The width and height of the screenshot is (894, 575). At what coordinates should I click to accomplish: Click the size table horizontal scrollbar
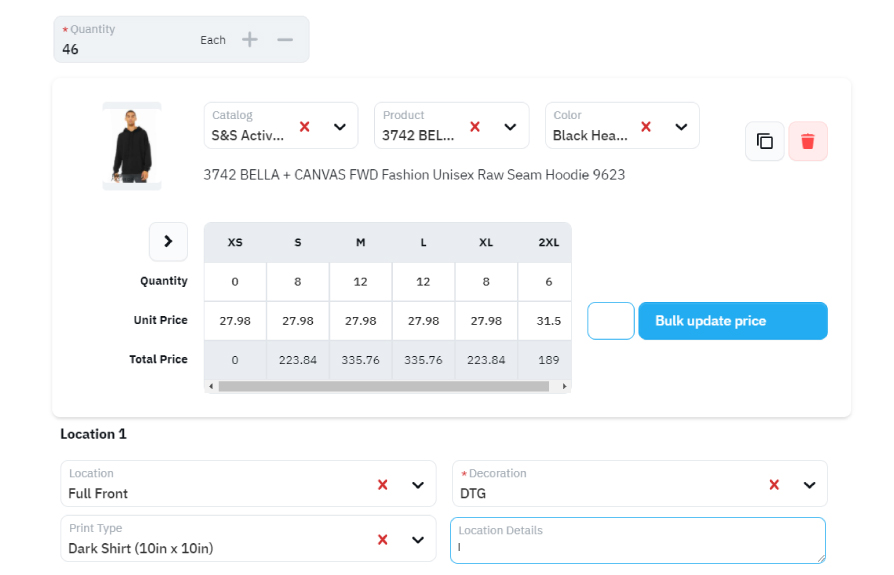(383, 386)
